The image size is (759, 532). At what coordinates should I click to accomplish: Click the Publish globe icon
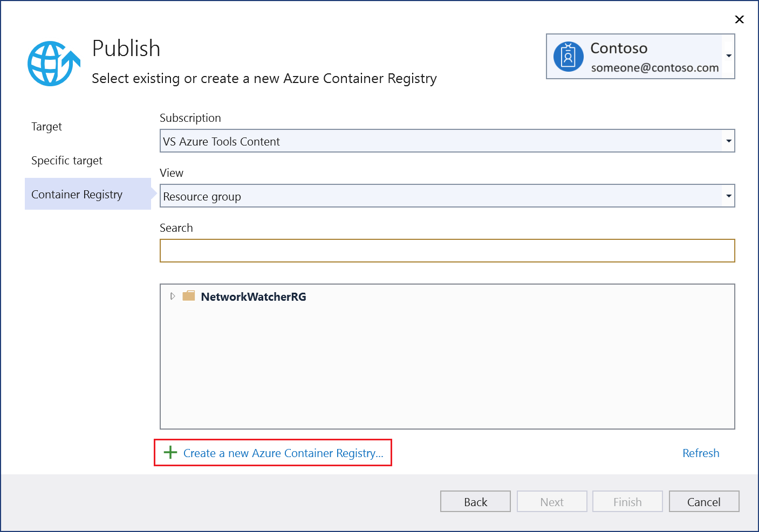point(53,63)
